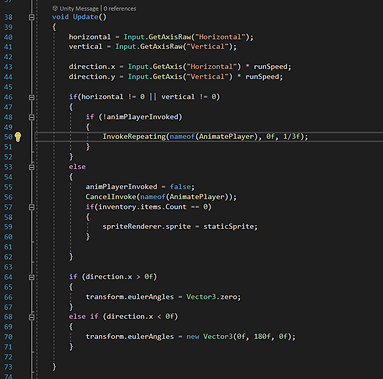This screenshot has width=383, height=379.
Task: Click the 1/3f argument on line 50
Action: point(291,137)
